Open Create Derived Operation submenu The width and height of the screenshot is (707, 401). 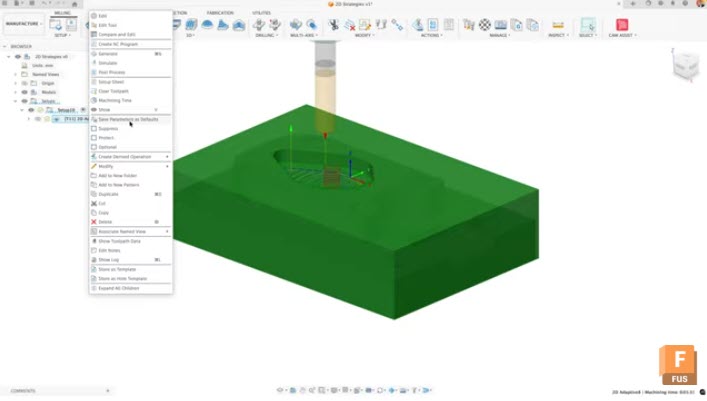coord(131,157)
